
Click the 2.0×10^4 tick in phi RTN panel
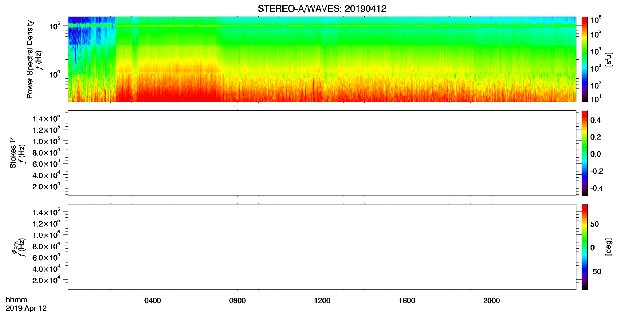[x=46, y=280]
